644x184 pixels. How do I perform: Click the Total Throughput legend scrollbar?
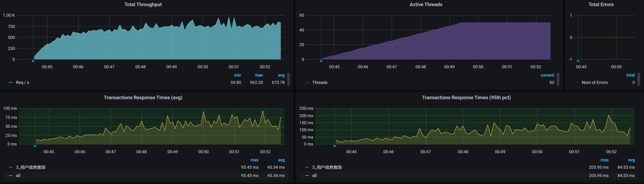pos(288,79)
